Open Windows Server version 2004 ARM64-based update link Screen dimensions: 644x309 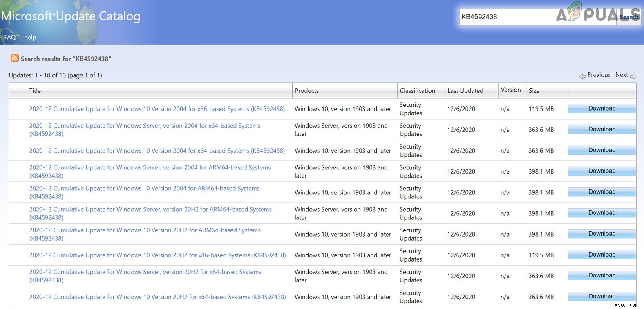tap(150, 171)
